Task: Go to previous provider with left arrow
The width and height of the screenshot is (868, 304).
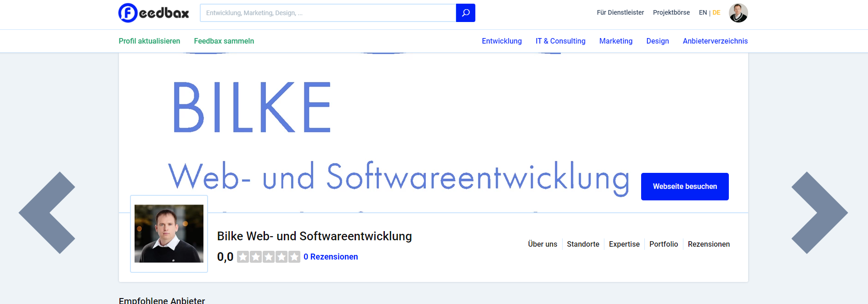Action: pyautogui.click(x=47, y=213)
